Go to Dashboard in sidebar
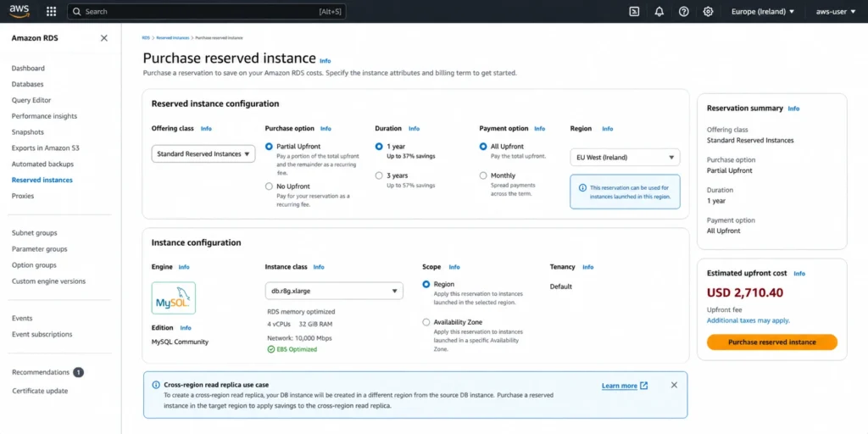 coord(28,68)
